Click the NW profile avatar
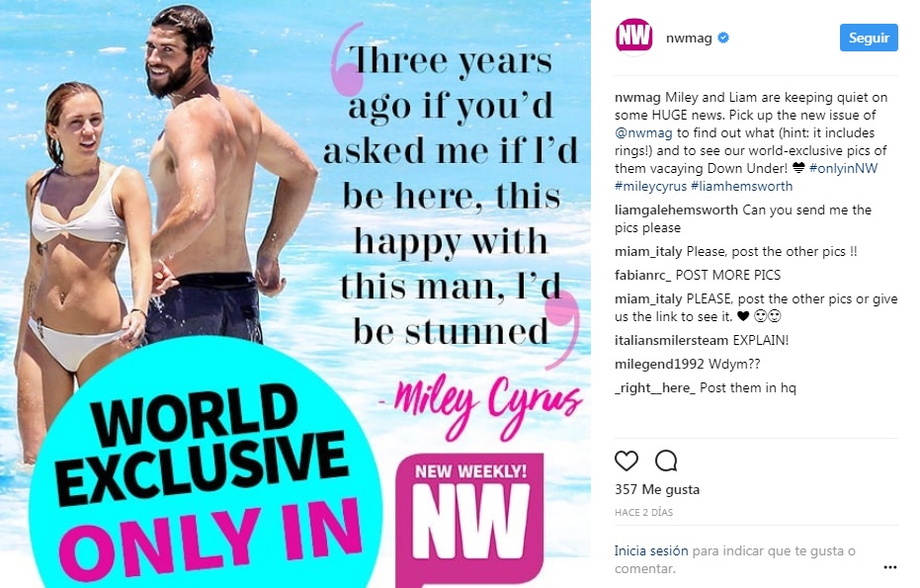The width and height of the screenshot is (920, 588). coord(633,38)
